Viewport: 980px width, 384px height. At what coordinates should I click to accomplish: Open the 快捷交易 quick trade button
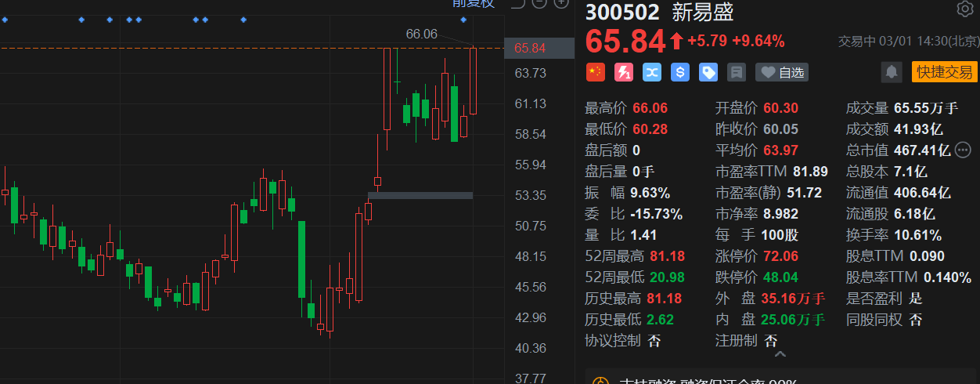coord(945,72)
